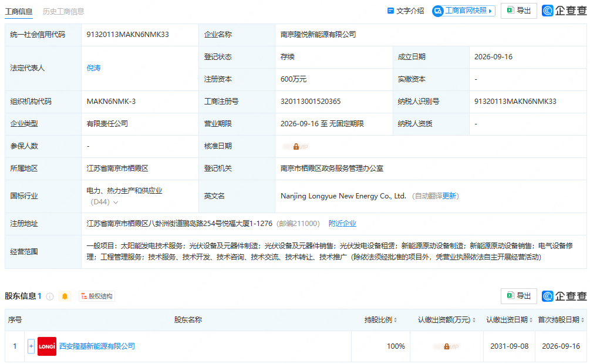Open 西安隆基新能源有限公司 shareholder link
The height and width of the screenshot is (364, 590).
(97, 346)
